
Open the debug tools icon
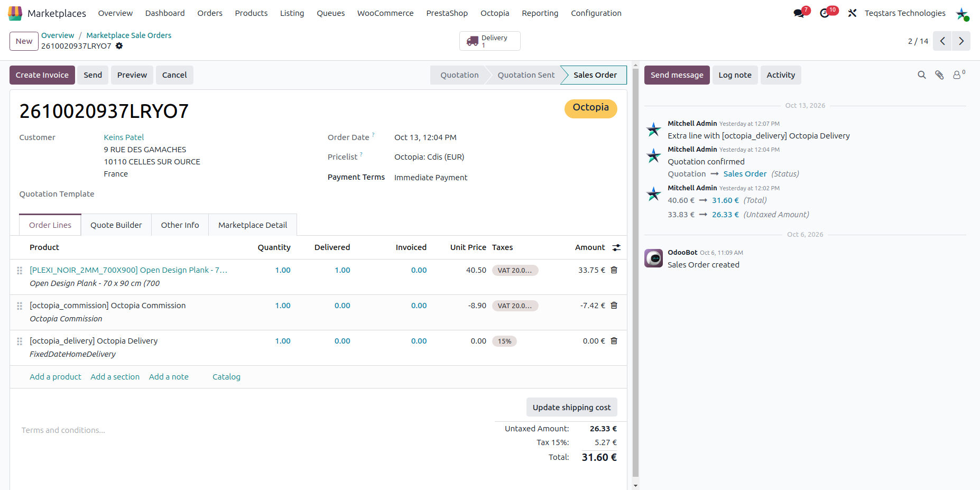852,13
